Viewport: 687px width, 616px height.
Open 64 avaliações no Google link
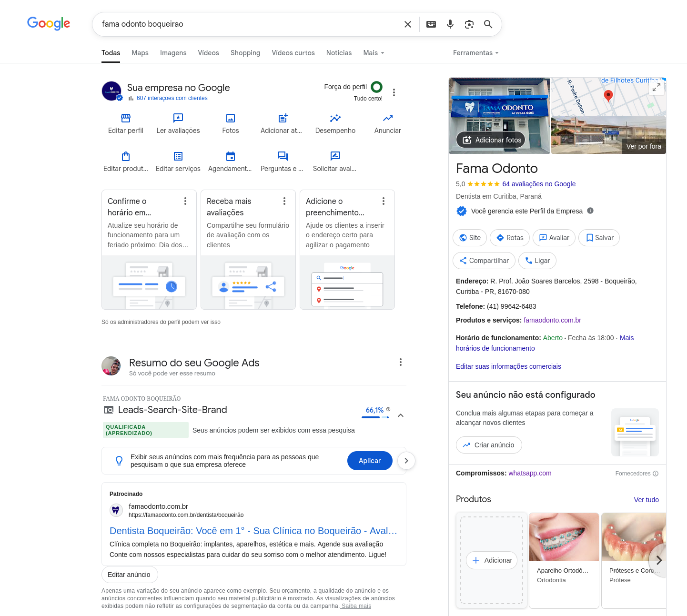[539, 184]
